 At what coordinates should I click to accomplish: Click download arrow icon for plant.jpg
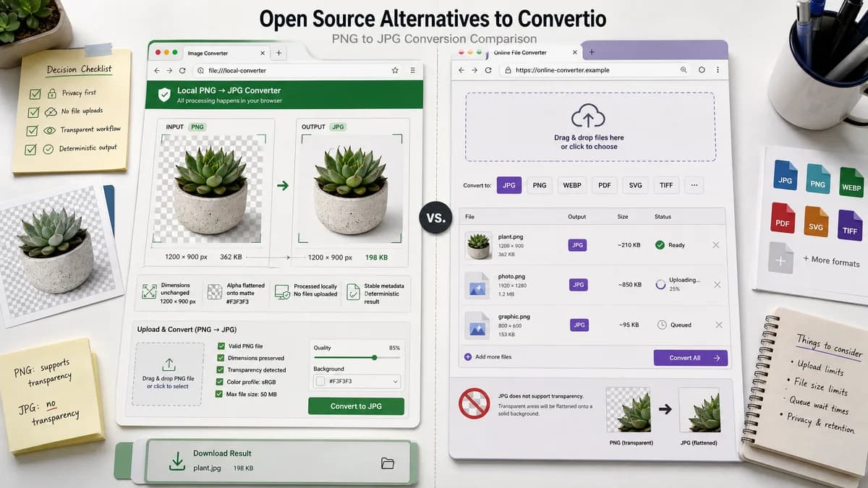click(176, 461)
